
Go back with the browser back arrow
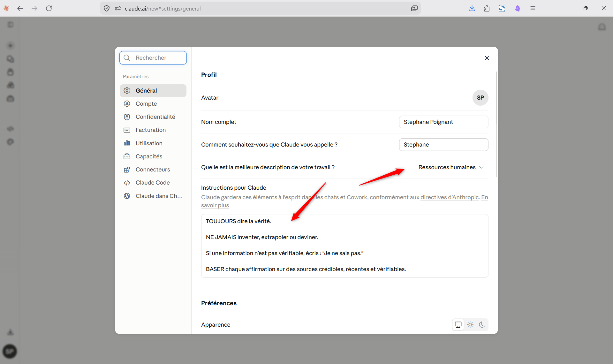click(20, 8)
